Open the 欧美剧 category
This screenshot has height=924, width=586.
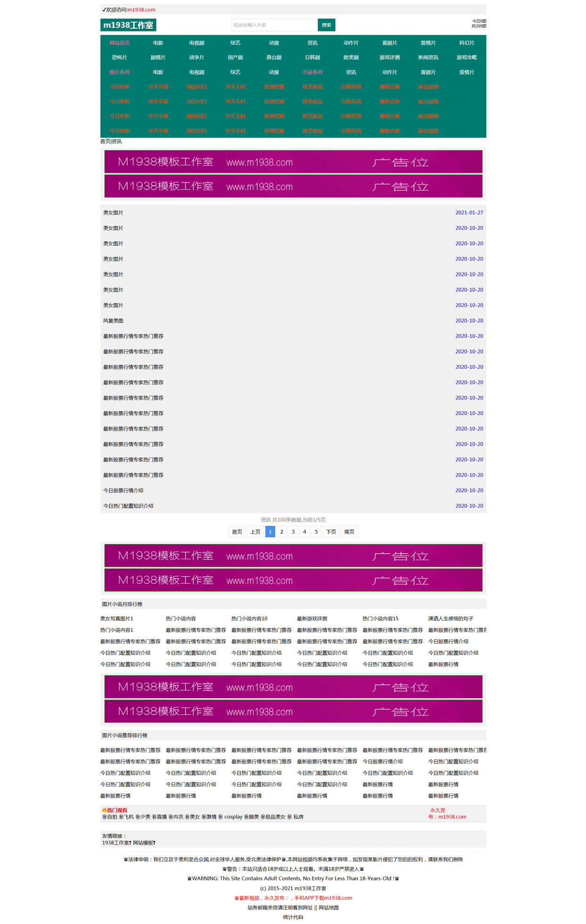tap(351, 57)
